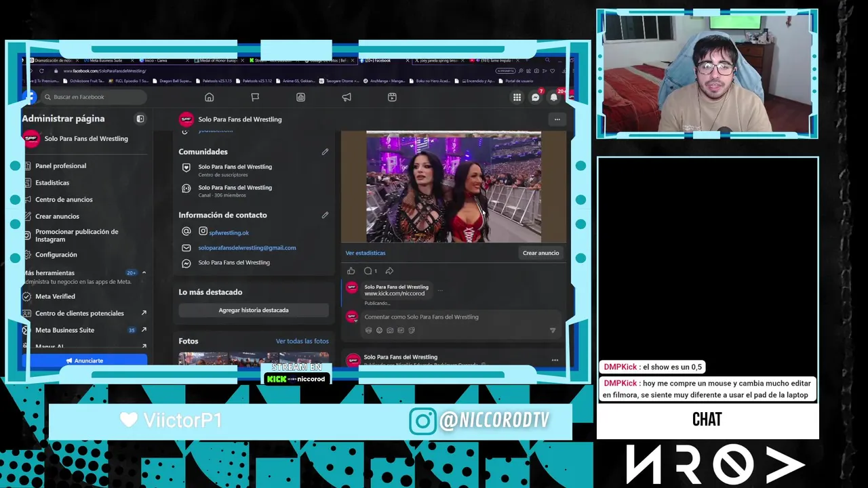The height and width of the screenshot is (488, 868).
Task: Add a GIF to the comment
Action: (401, 330)
